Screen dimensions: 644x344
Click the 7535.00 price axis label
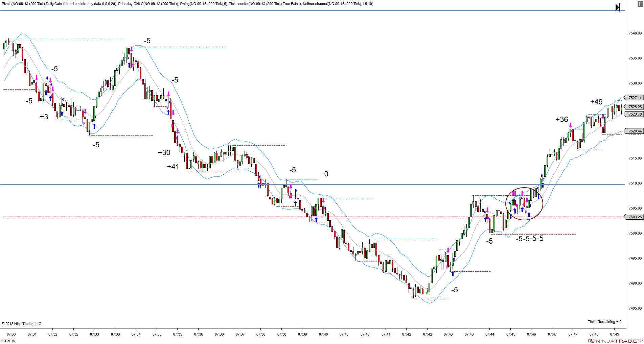[x=635, y=58]
